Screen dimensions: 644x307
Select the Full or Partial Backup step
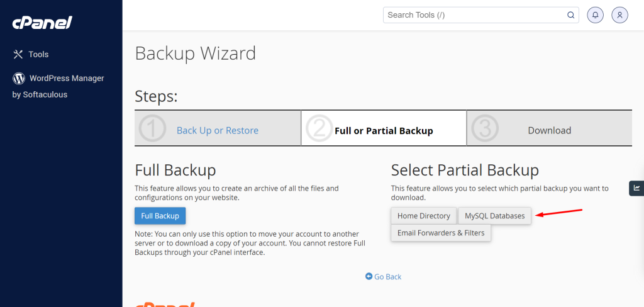pyautogui.click(x=384, y=131)
